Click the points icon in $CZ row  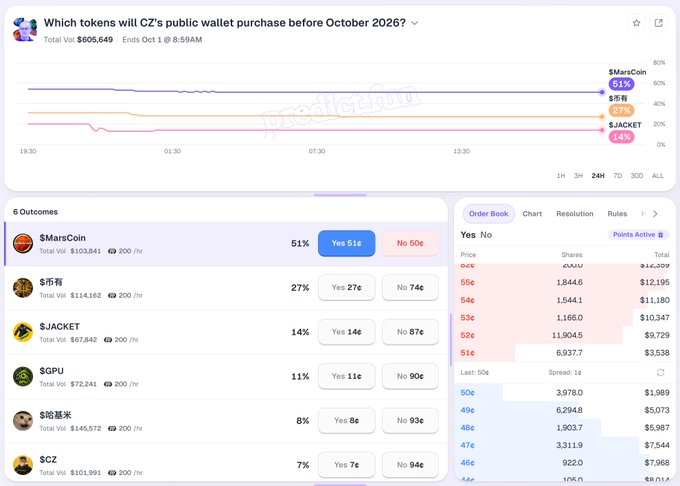[x=112, y=473]
